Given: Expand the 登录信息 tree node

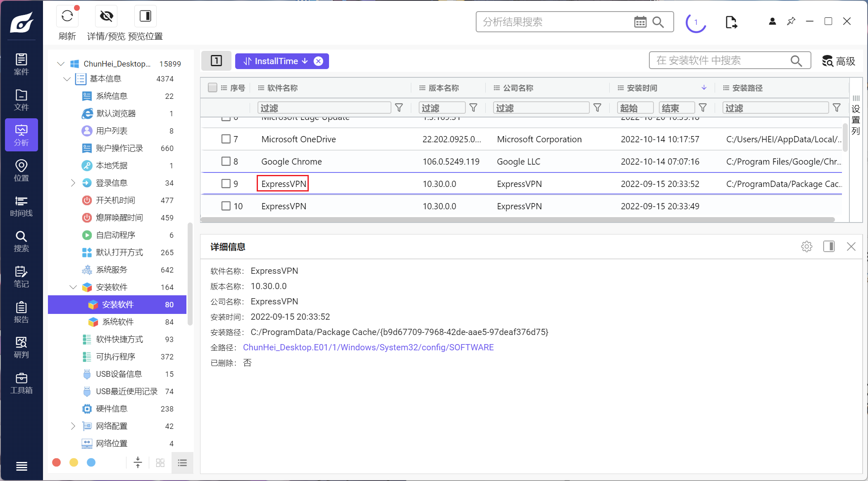Looking at the screenshot, I should (x=73, y=183).
